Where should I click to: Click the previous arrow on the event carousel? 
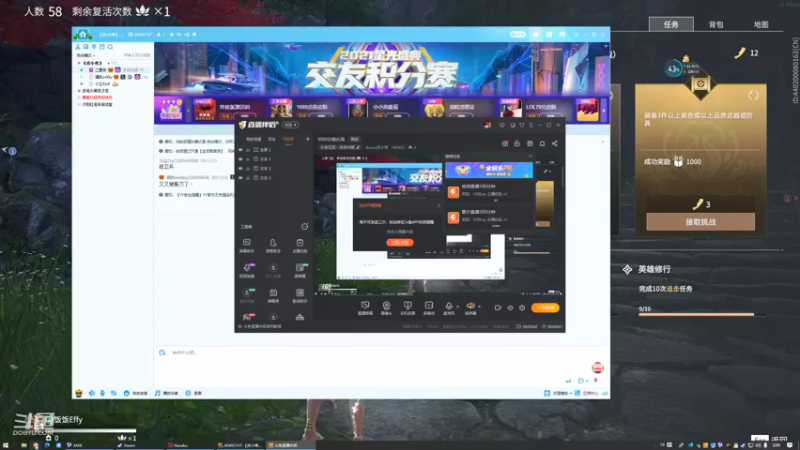pyautogui.click(x=188, y=110)
